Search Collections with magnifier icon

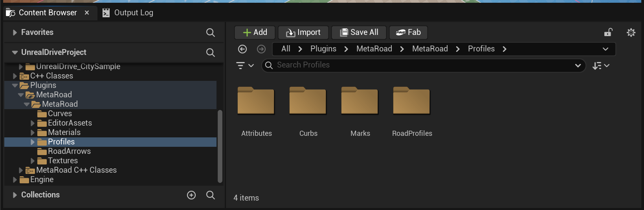pyautogui.click(x=211, y=195)
